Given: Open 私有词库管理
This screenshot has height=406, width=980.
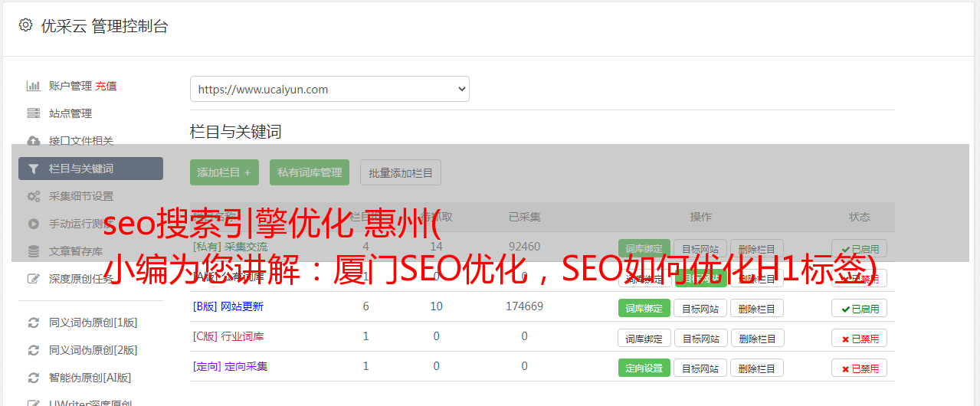Looking at the screenshot, I should (x=310, y=172).
